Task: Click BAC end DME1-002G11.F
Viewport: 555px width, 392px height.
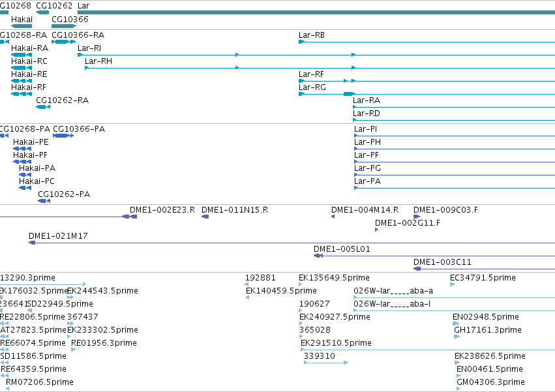Action: [408, 224]
